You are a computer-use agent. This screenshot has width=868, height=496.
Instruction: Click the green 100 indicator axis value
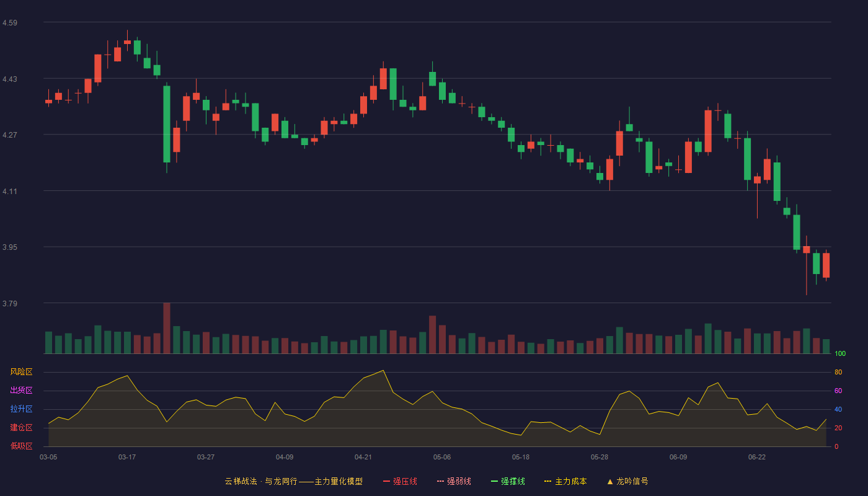pos(840,353)
